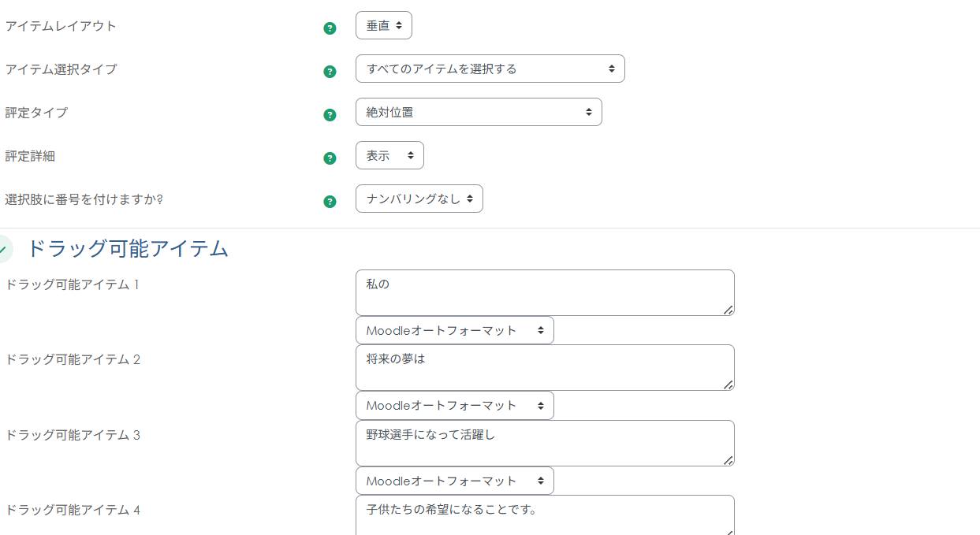Open the 表示 dropdown for 評定詳細
This screenshot has height=535, width=980.
tap(389, 154)
